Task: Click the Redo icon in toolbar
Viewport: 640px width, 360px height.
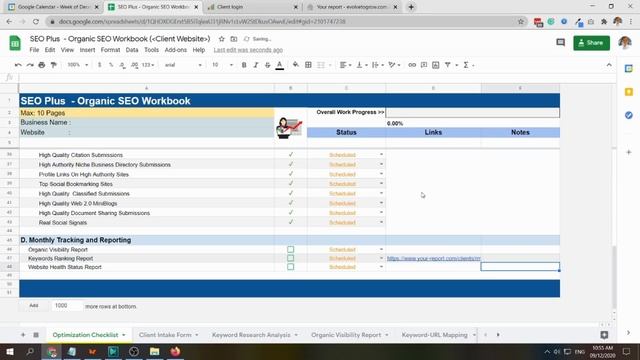Action: [x=30, y=65]
